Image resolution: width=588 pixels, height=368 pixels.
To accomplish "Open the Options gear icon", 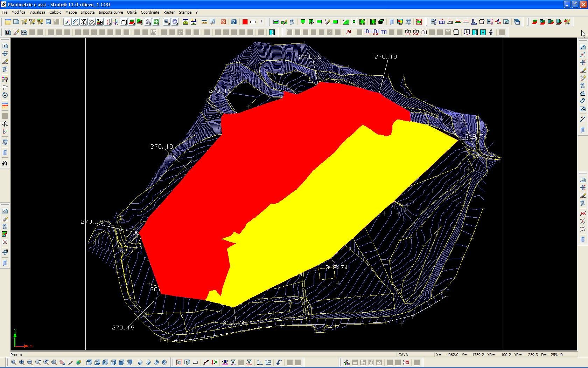I will click(x=175, y=22).
